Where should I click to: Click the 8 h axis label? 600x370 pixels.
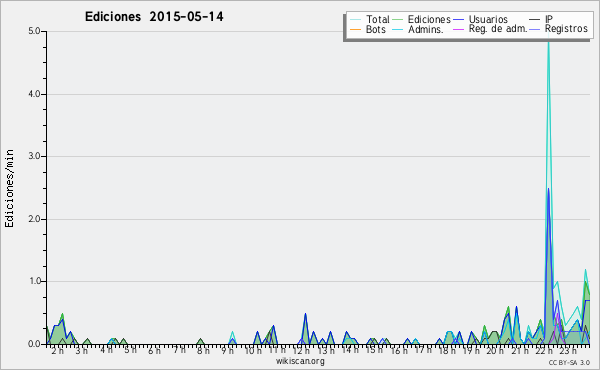point(203,351)
